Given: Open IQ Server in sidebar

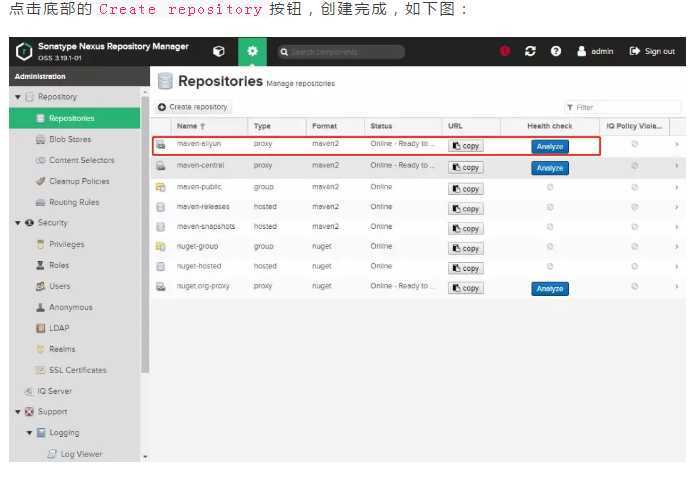Looking at the screenshot, I should tap(54, 391).
